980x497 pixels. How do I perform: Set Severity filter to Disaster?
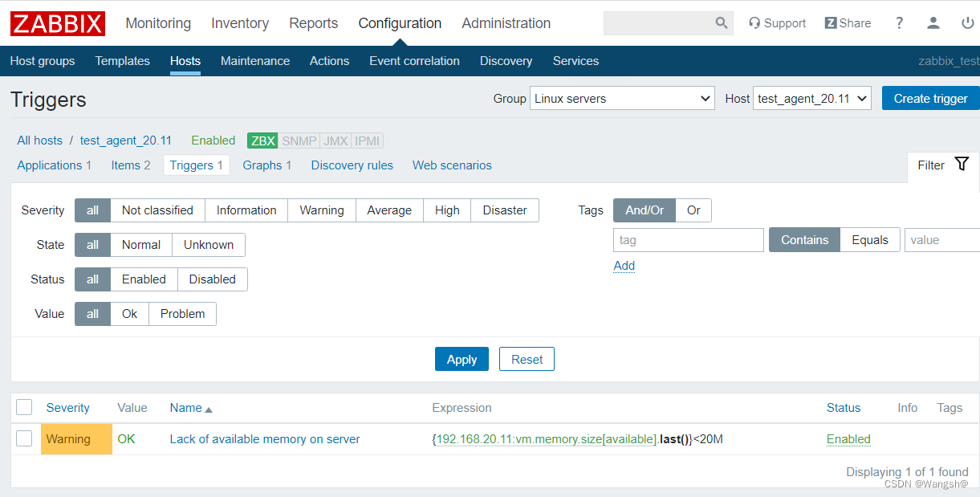tap(505, 210)
